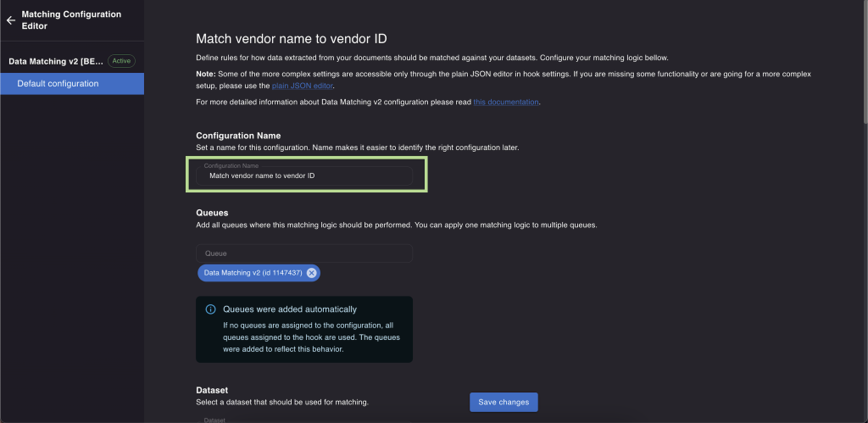Select Default configuration in the sidebar

pyautogui.click(x=72, y=84)
